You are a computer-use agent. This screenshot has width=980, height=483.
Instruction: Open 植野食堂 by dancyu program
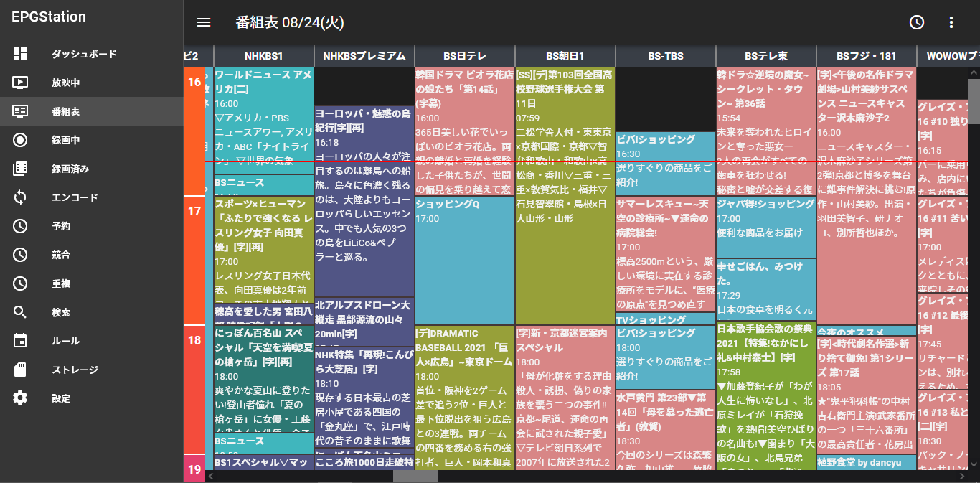click(x=867, y=462)
